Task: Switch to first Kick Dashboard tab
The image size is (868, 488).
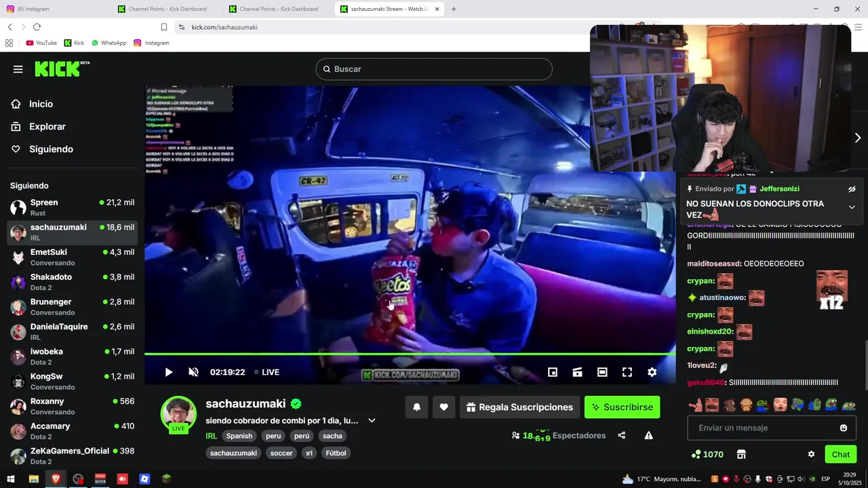Action: coord(166,9)
